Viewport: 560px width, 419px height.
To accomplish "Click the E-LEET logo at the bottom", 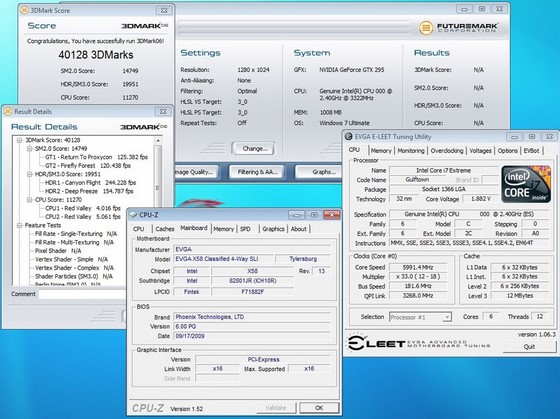I will point(419,344).
